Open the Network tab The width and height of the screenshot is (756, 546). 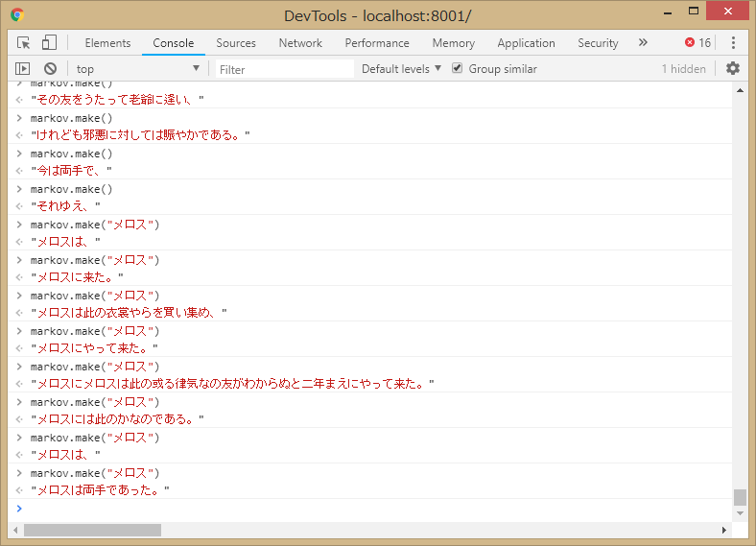300,43
